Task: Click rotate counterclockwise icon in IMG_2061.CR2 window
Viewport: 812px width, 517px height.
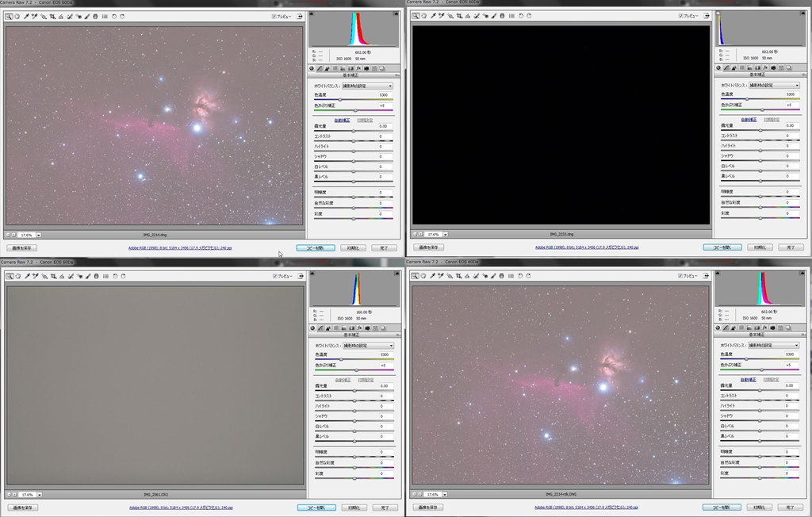Action: [x=115, y=276]
